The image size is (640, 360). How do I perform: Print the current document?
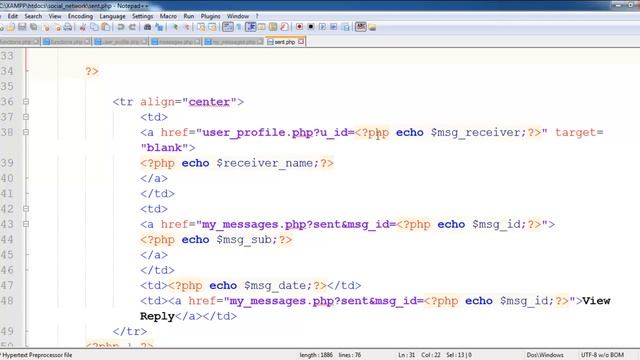(67, 27)
